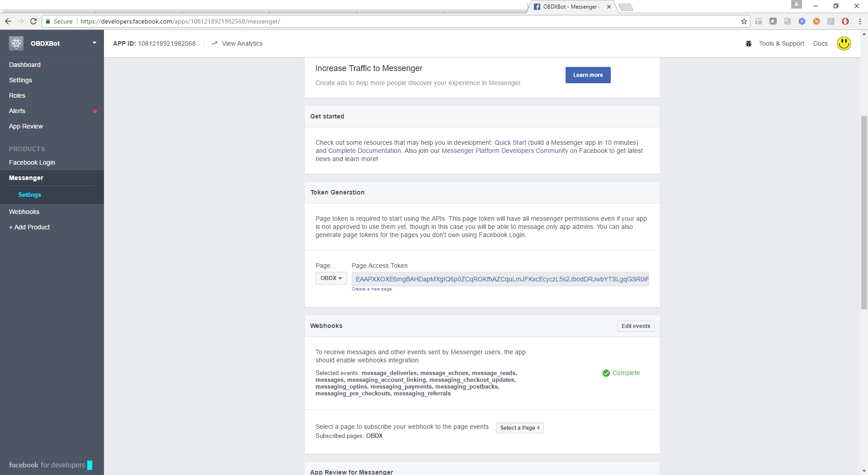Image resolution: width=868 pixels, height=475 pixels.
Task: Open the AdBlock hand icon extension
Action: pos(845,21)
